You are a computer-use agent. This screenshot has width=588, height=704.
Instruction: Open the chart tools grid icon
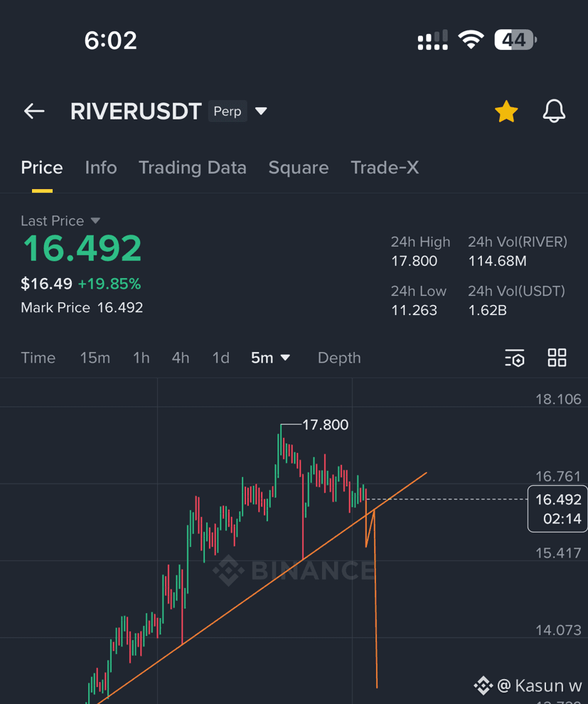[557, 358]
